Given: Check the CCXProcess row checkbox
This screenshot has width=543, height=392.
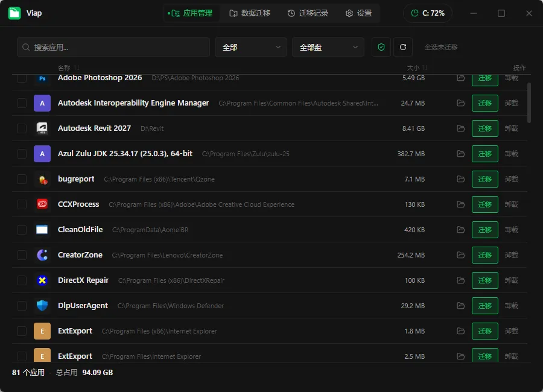Looking at the screenshot, I should click(x=22, y=204).
